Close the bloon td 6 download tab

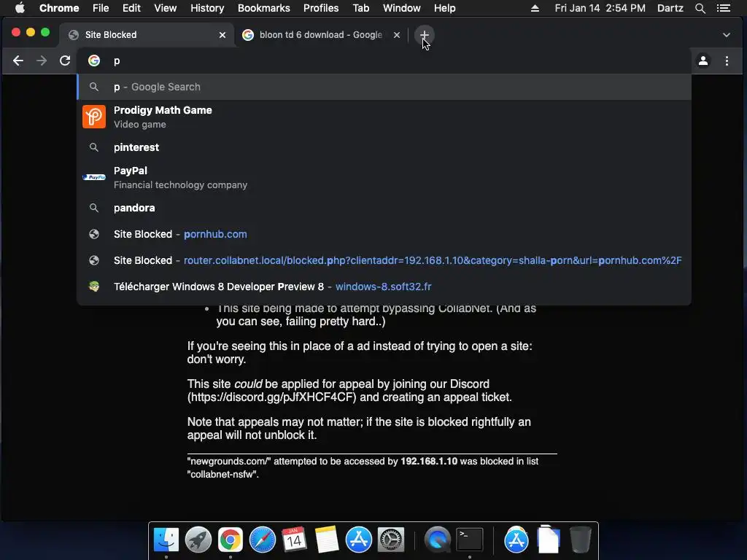coord(396,35)
